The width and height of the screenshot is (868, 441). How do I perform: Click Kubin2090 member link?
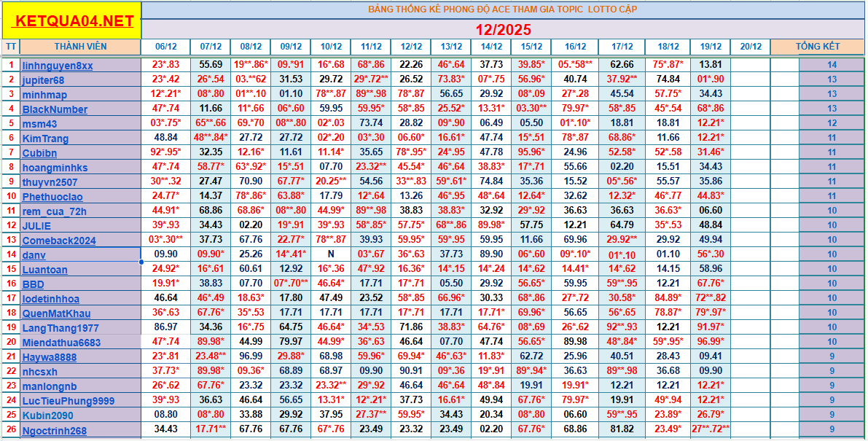(47, 415)
